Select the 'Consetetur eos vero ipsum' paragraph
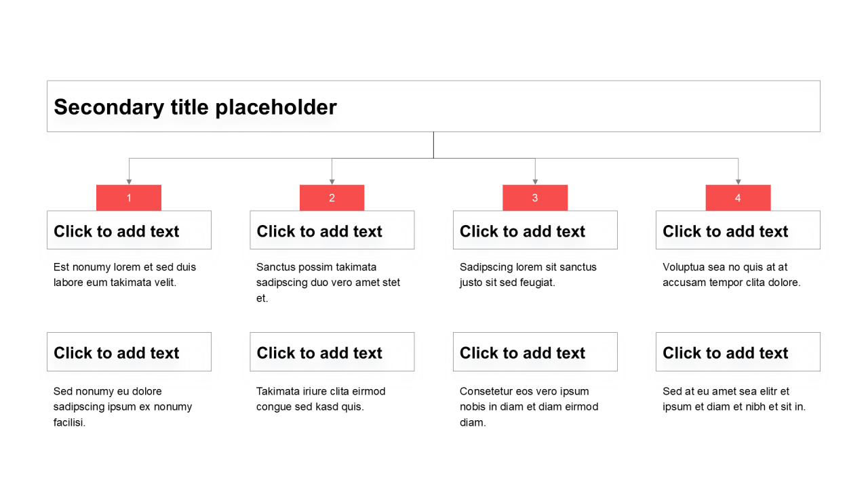This screenshot has height=488, width=868. (x=529, y=407)
